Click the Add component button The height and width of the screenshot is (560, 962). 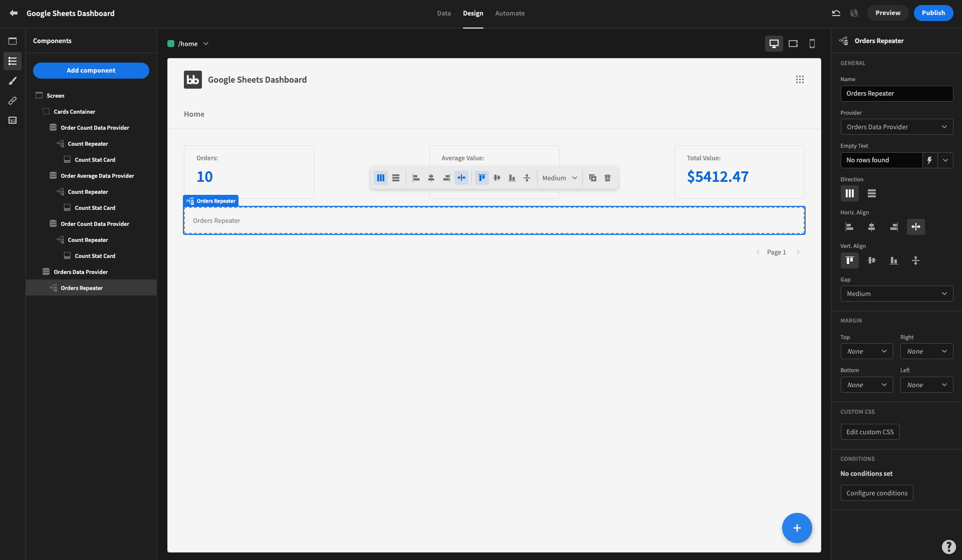pos(91,71)
